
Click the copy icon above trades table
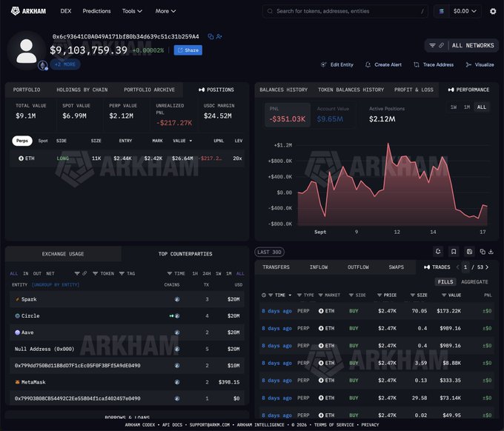tap(483, 252)
